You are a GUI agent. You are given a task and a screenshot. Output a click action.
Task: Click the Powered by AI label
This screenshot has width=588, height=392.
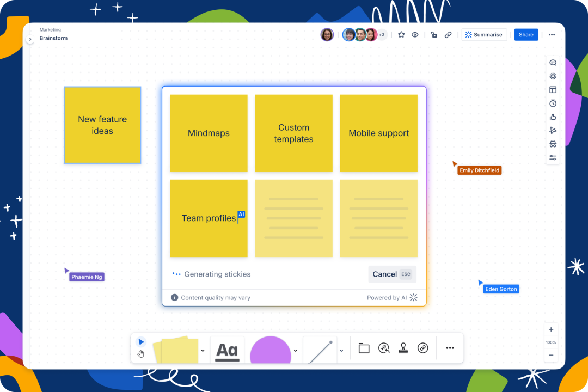tap(392, 297)
